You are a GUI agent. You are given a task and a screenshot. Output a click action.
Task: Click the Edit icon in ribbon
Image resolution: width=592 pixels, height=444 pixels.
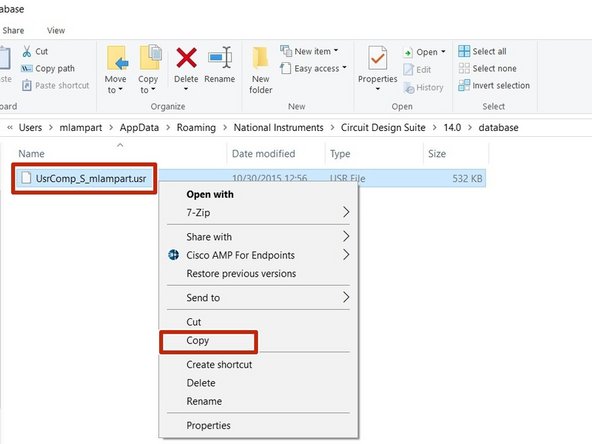[x=409, y=69]
